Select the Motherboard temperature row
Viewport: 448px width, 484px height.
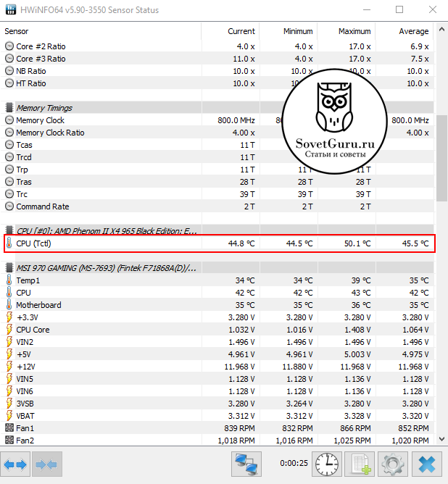[x=38, y=305]
